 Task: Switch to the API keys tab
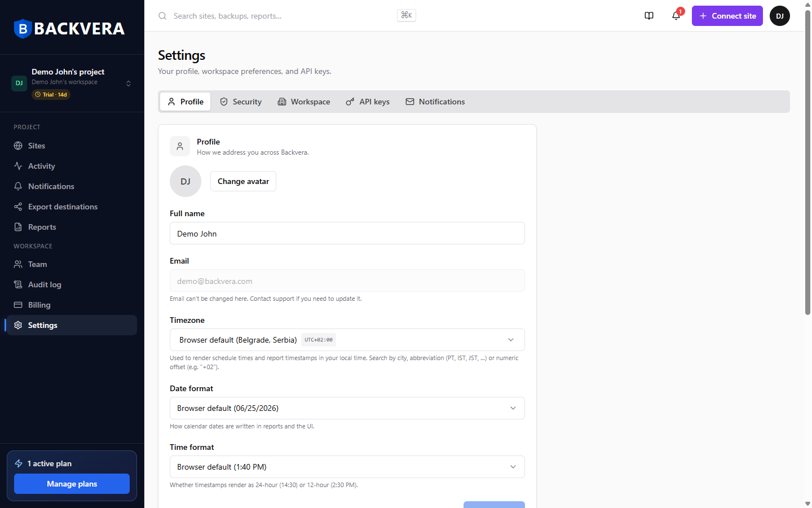tap(368, 102)
